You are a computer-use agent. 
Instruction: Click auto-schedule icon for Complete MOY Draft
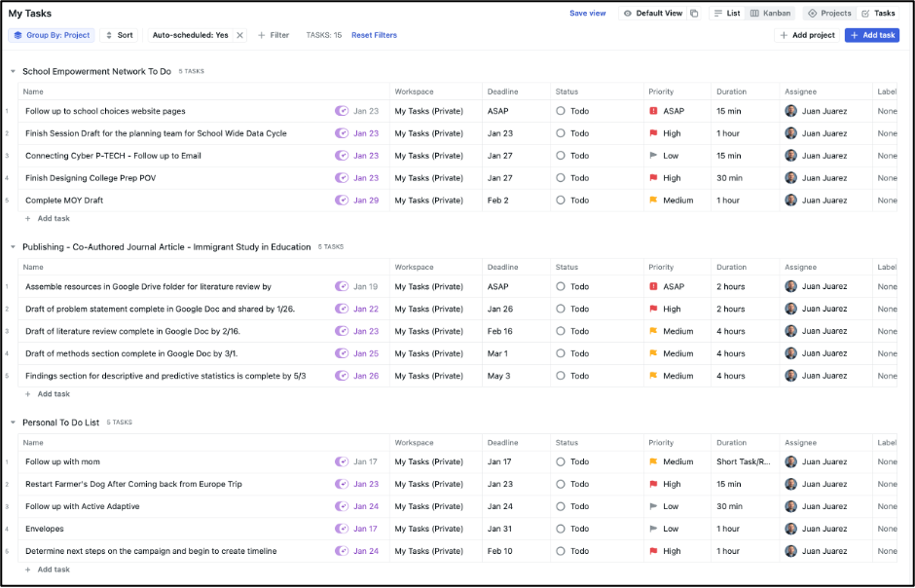coord(342,201)
